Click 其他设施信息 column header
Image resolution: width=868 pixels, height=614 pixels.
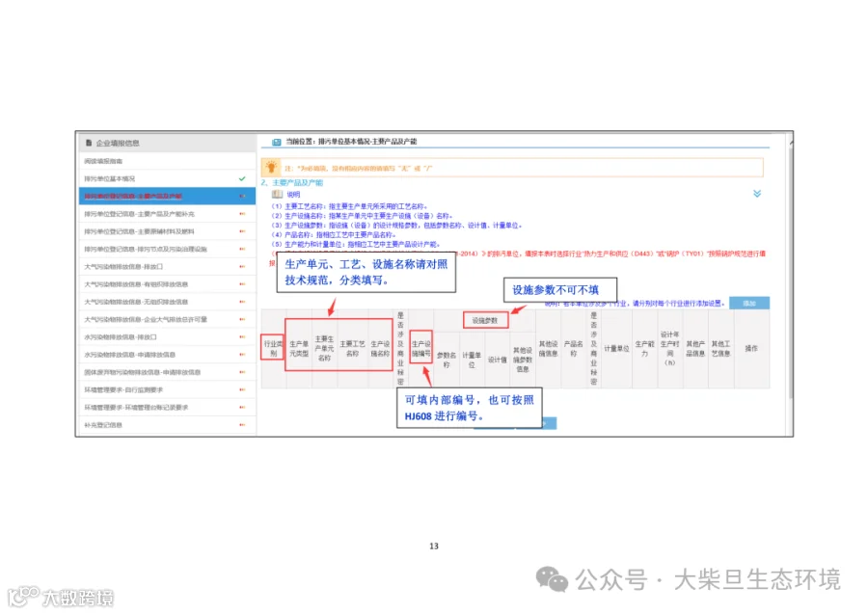(548, 349)
